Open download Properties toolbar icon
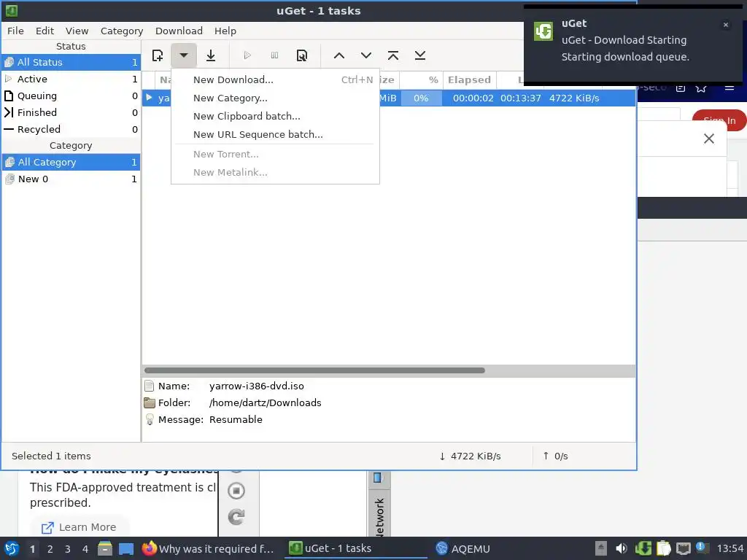This screenshot has width=747, height=560. (301, 55)
